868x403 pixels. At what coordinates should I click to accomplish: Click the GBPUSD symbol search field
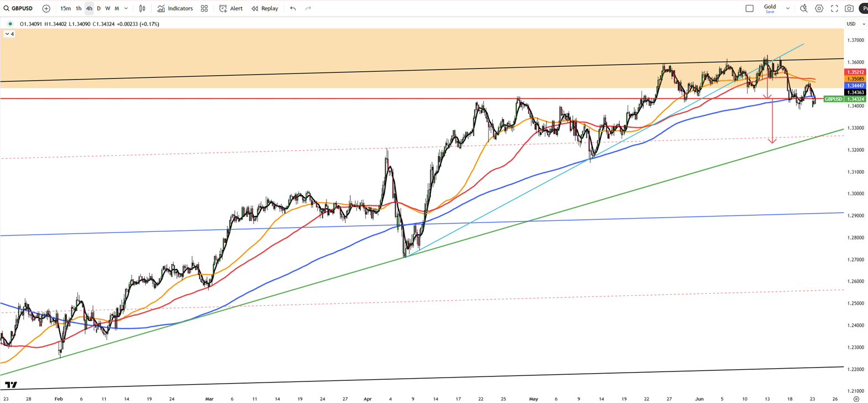pos(19,8)
